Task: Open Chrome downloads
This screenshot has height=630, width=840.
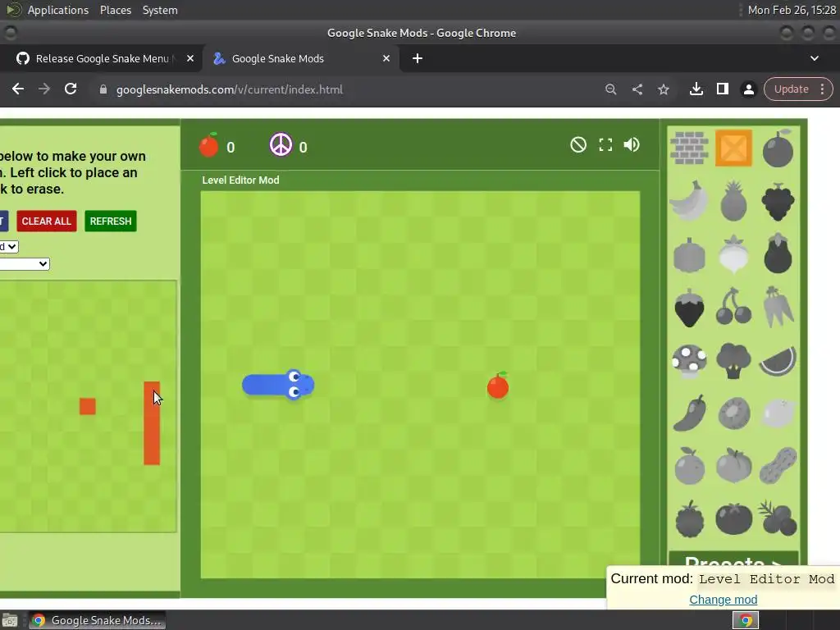Action: tap(696, 89)
